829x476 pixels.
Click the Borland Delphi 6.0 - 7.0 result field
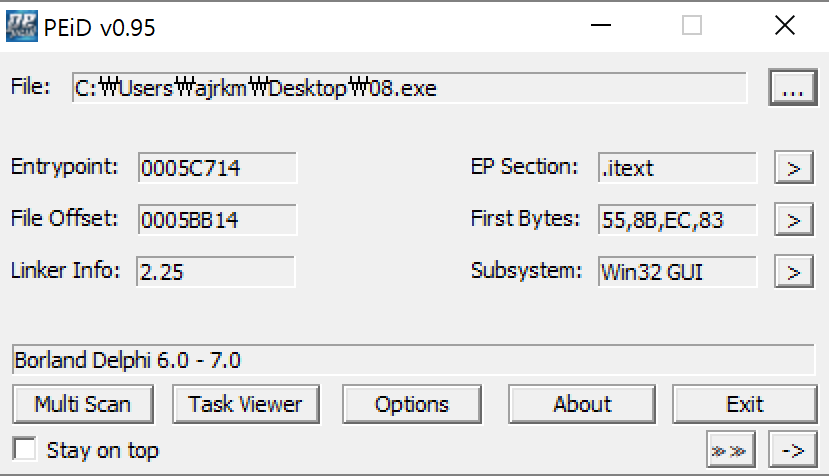tap(413, 360)
